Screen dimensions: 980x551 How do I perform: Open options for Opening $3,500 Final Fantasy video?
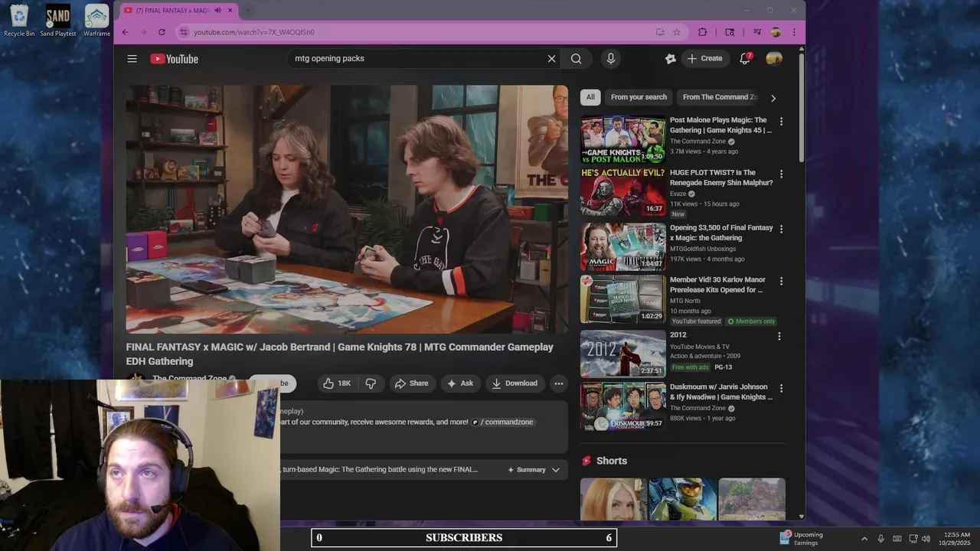[x=781, y=229]
